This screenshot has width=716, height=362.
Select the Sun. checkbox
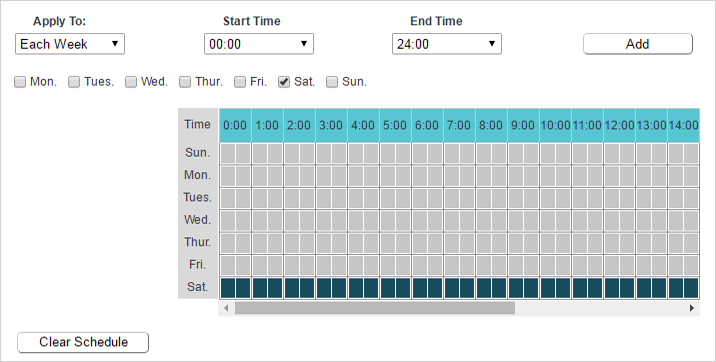pyautogui.click(x=332, y=82)
